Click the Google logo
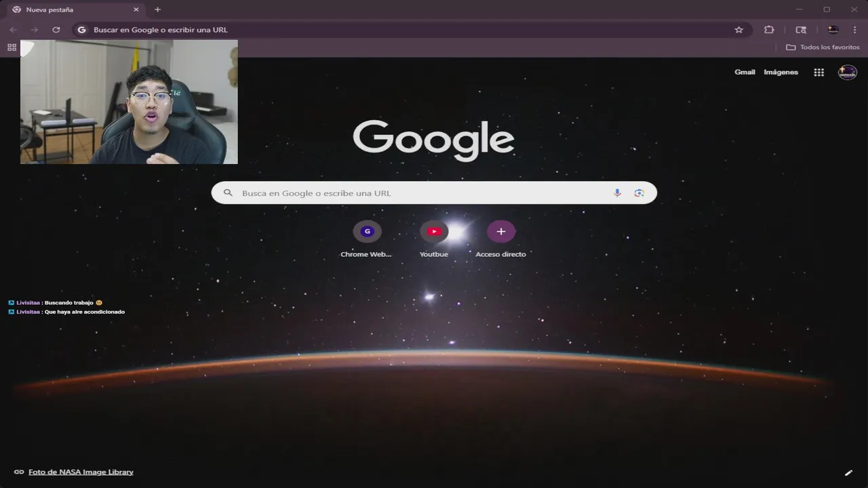868x488 pixels. [433, 140]
